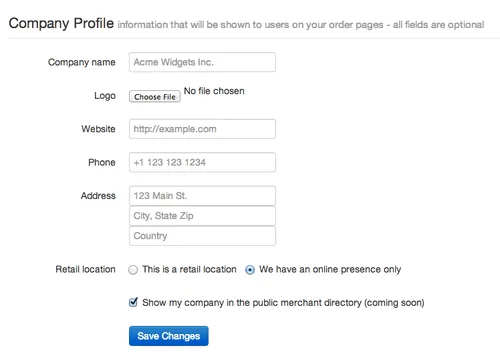Image resolution: width=500 pixels, height=360 pixels.
Task: Click the 'Company Profile' page heading
Action: (x=61, y=23)
